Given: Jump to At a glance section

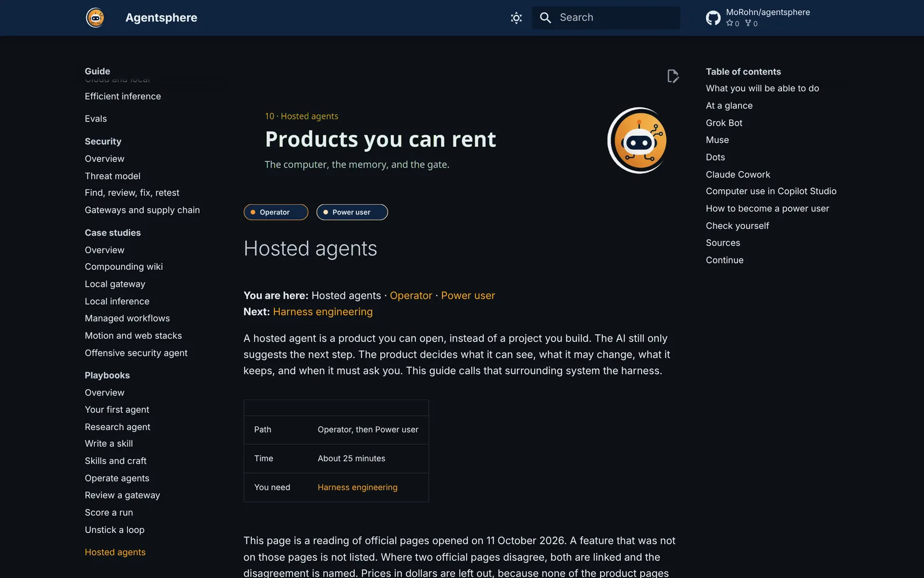Looking at the screenshot, I should coord(729,106).
